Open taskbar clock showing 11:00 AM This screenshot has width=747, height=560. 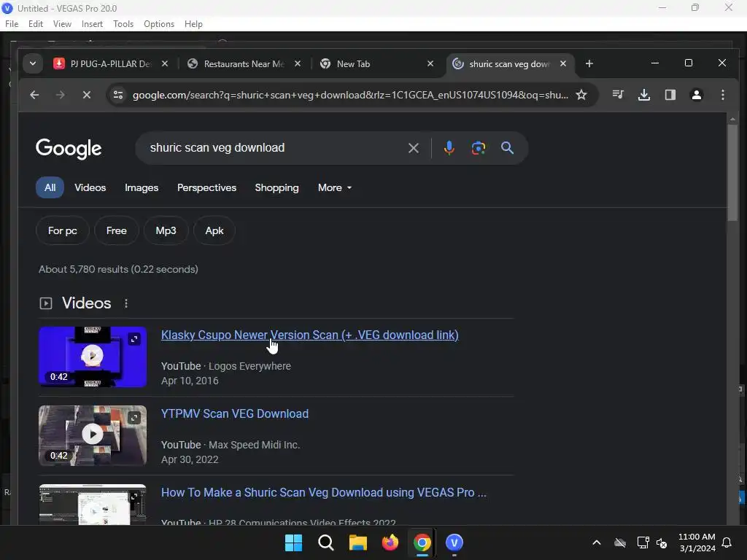pos(697,542)
